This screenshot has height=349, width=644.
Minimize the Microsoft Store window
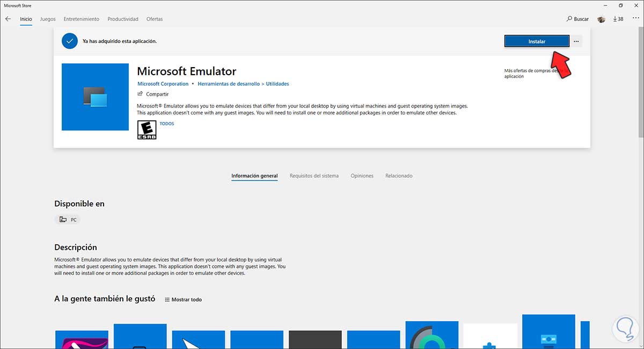(x=605, y=5)
